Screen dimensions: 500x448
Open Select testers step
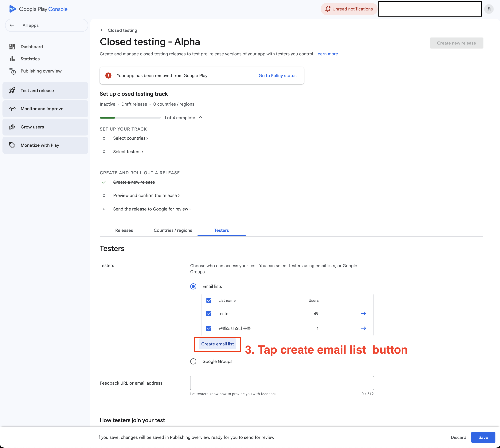pyautogui.click(x=128, y=152)
